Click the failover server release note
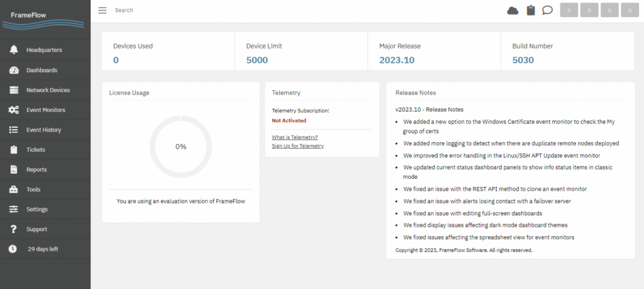This screenshot has height=289, width=644. pyautogui.click(x=487, y=201)
